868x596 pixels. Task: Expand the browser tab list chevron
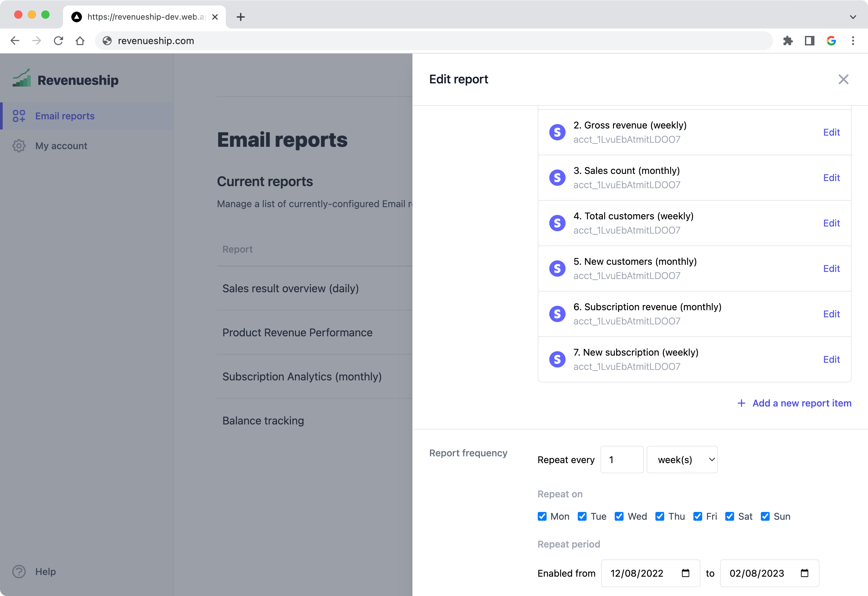point(853,17)
